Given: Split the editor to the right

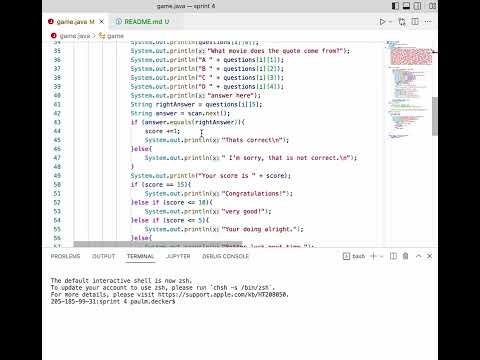Looking at the screenshot, I should tap(415, 22).
